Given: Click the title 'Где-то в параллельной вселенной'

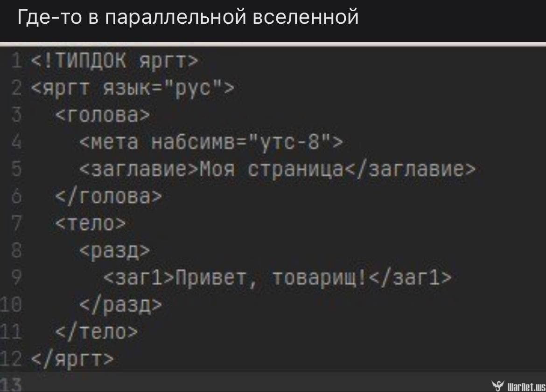Looking at the screenshot, I should click(x=188, y=17).
